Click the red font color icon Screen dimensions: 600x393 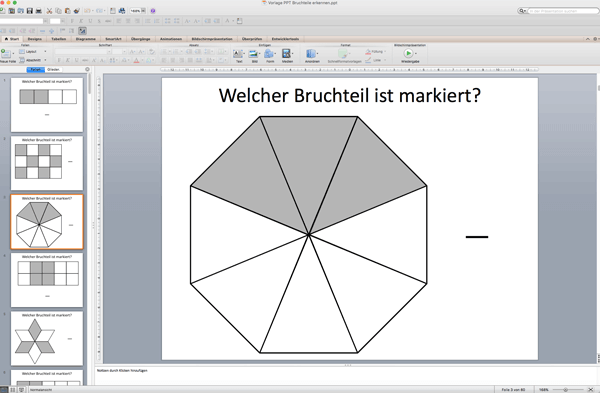point(136,60)
